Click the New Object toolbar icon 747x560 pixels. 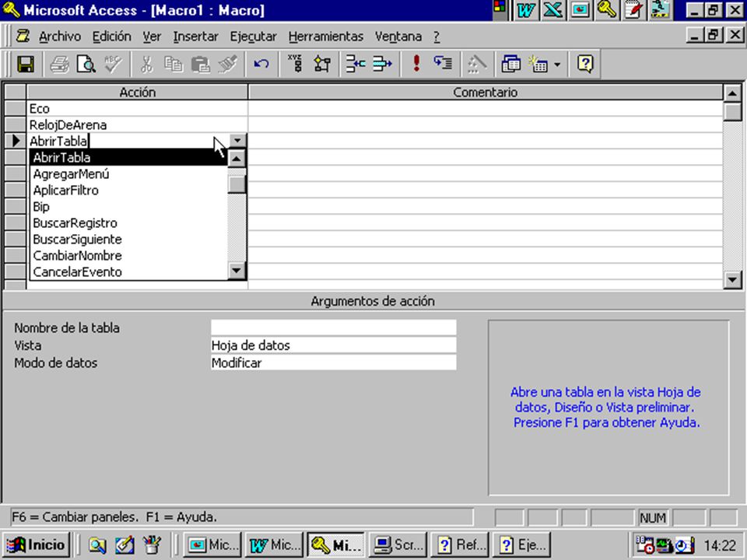(538, 64)
